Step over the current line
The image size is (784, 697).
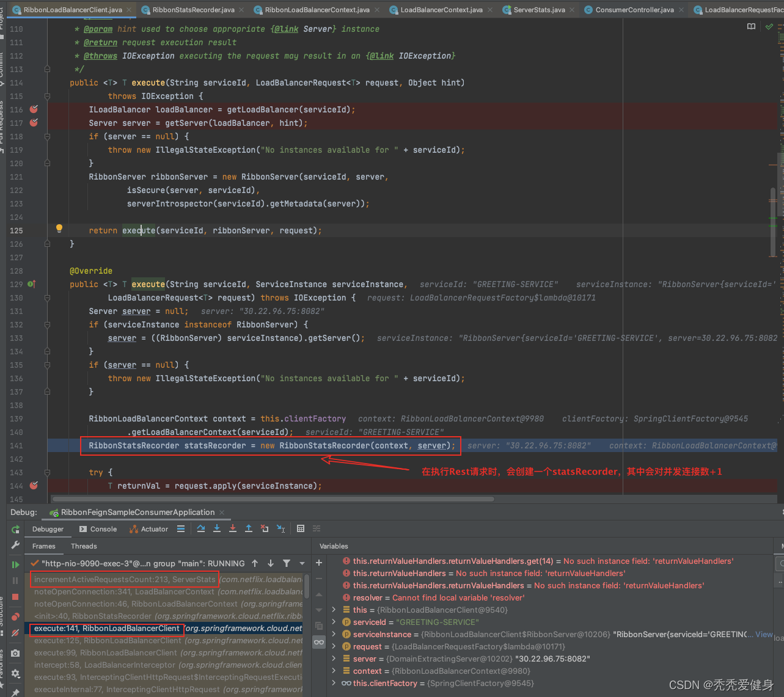coord(201,528)
